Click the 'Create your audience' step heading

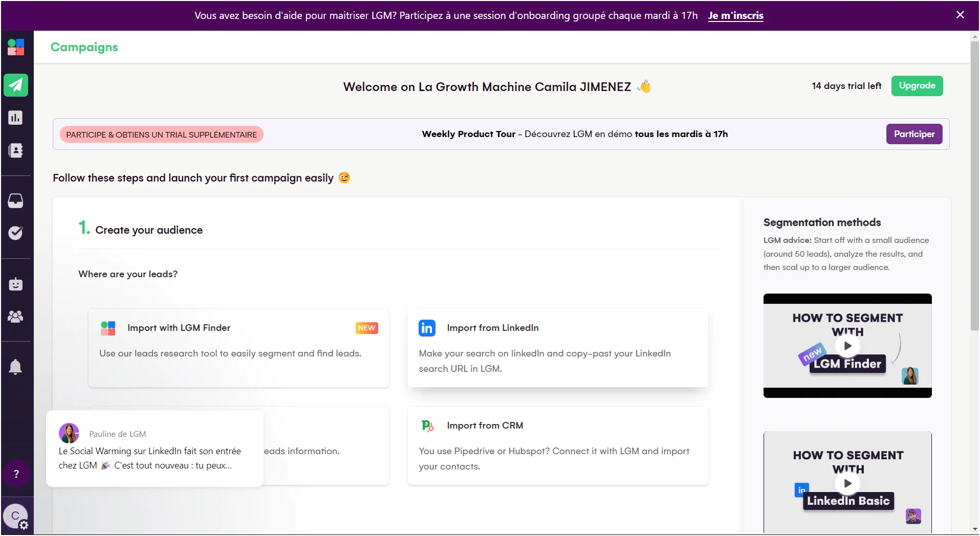(149, 230)
